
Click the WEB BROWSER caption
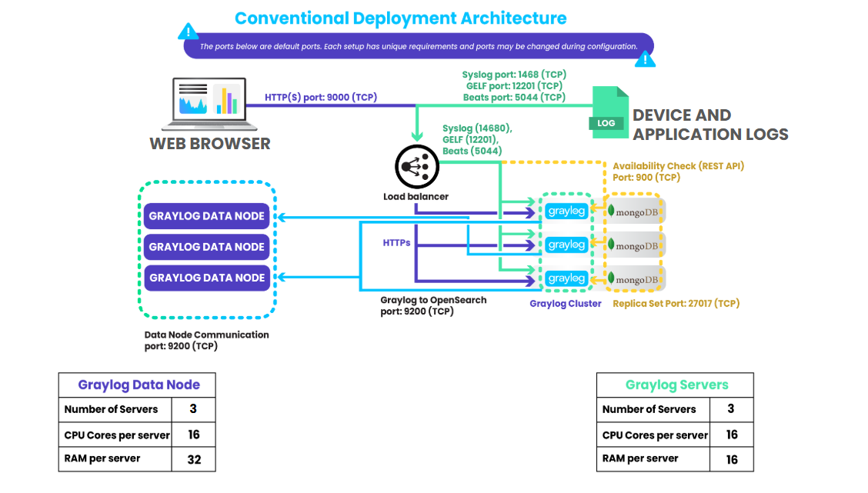click(x=210, y=143)
